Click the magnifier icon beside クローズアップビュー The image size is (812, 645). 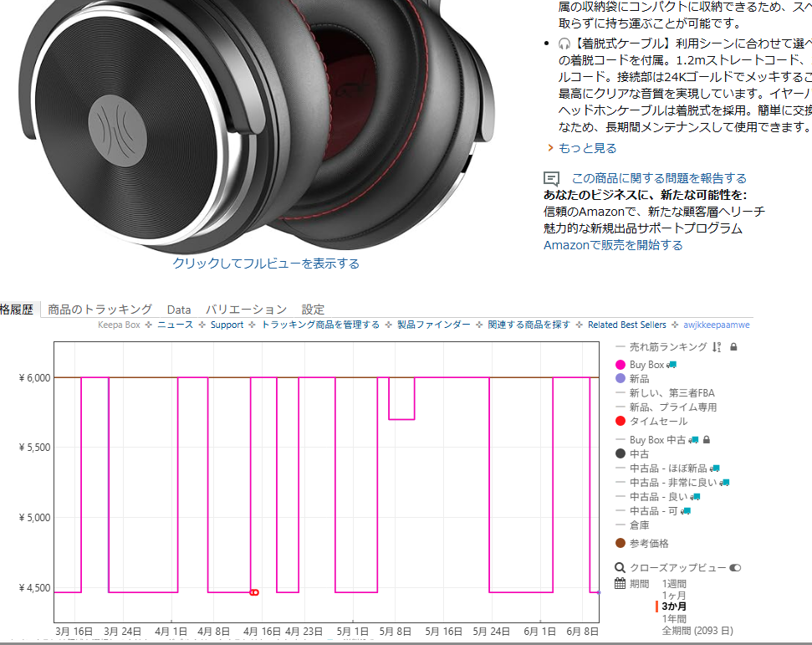click(x=620, y=568)
